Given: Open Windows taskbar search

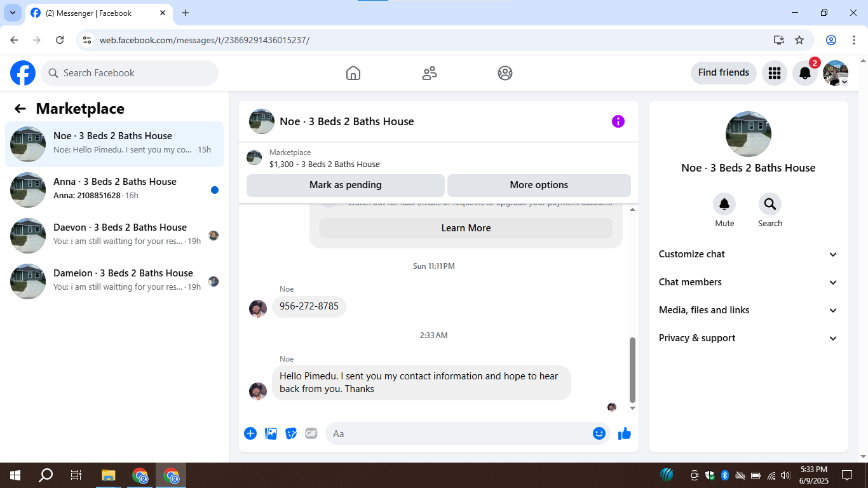Looking at the screenshot, I should tap(46, 475).
